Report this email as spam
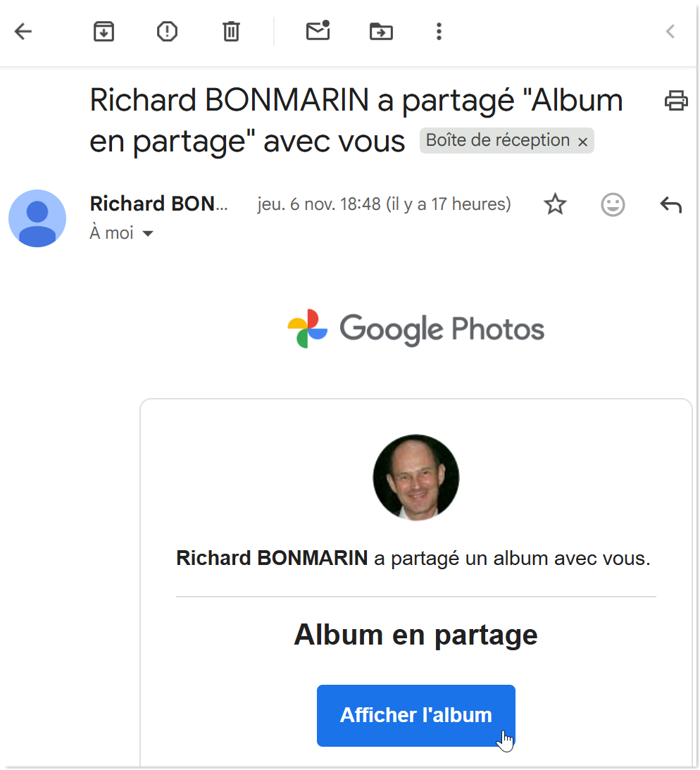Viewport: 700px width, 770px height. (167, 31)
